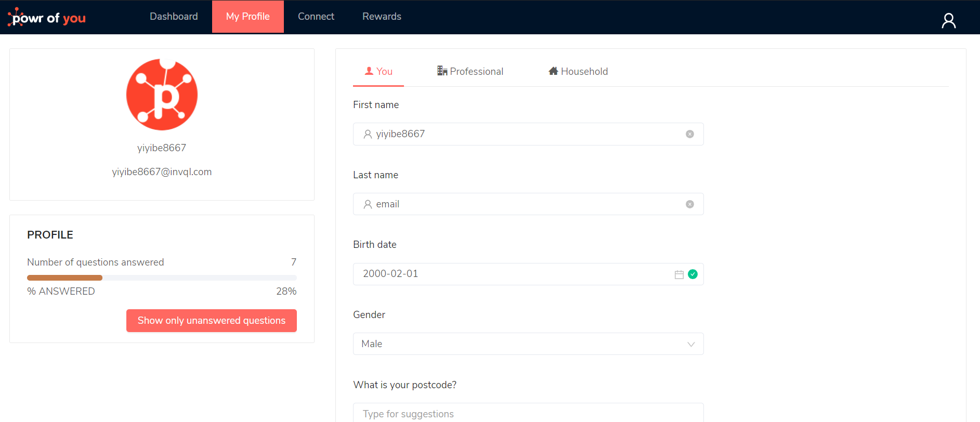This screenshot has width=980, height=422.
Task: Open the calendar picker icon in Birth date
Action: pyautogui.click(x=679, y=274)
